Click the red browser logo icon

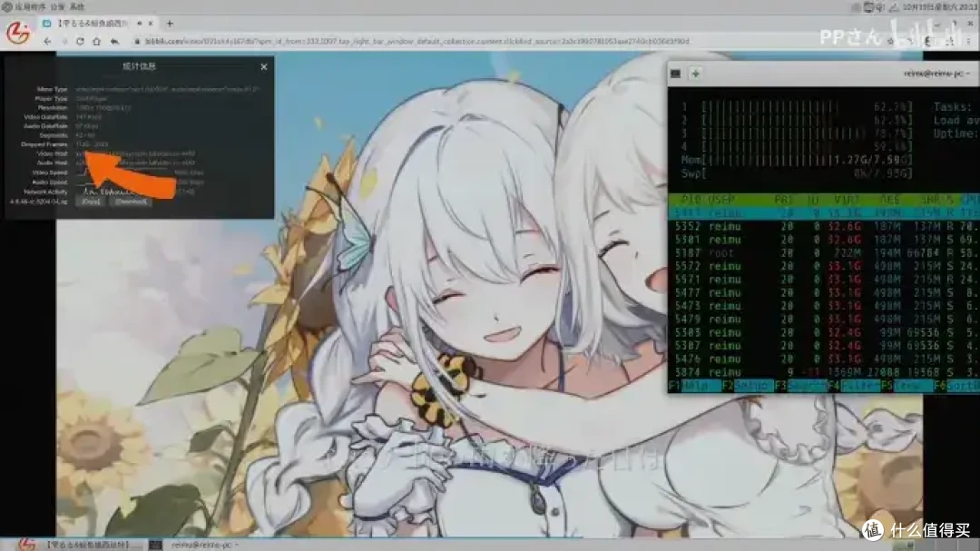coord(18,32)
